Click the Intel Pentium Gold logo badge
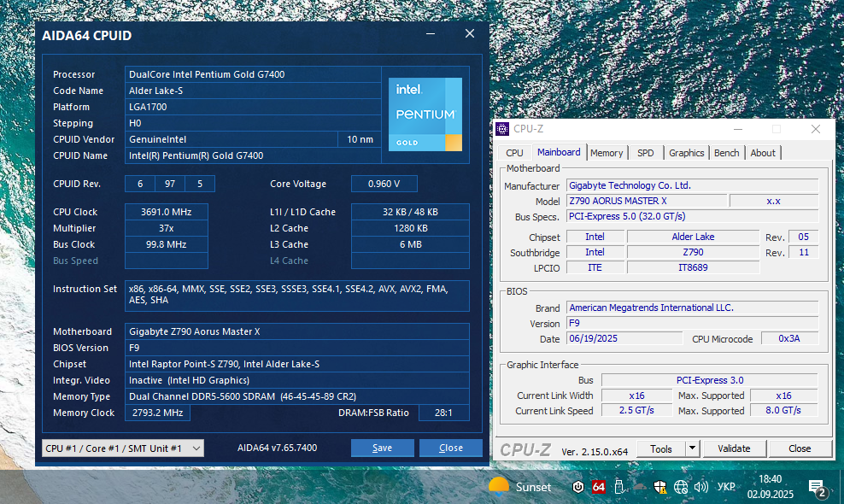This screenshot has height=504, width=844. pos(425,114)
